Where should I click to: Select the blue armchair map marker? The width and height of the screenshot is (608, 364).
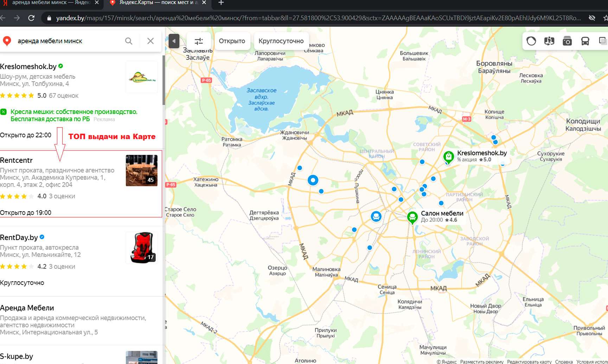point(376,216)
